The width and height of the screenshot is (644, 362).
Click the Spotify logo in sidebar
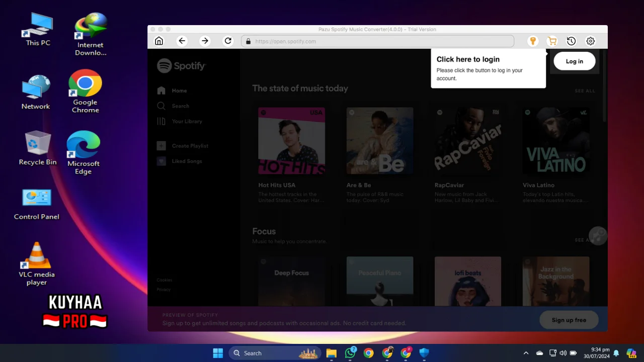181,66
